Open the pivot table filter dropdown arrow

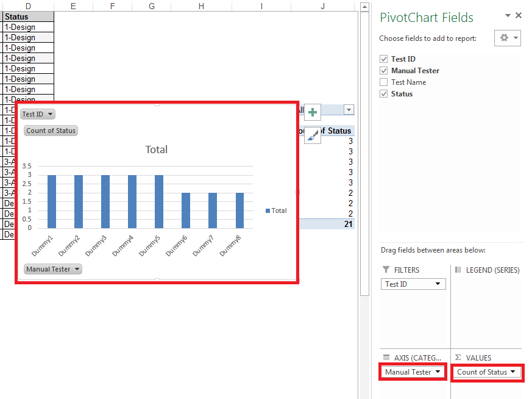click(349, 110)
